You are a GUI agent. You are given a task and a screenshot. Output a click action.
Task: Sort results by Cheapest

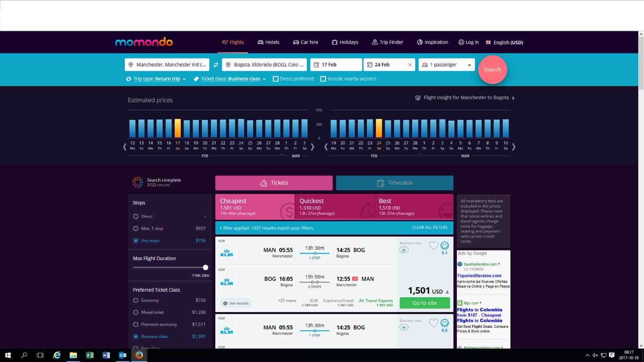tap(254, 207)
